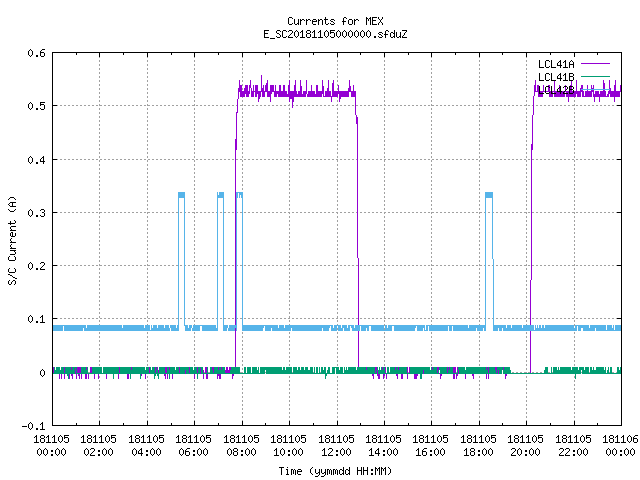This screenshot has height=480, width=640.
Task: Click the x-axis tick label 181105 12:00
Action: tap(336, 446)
